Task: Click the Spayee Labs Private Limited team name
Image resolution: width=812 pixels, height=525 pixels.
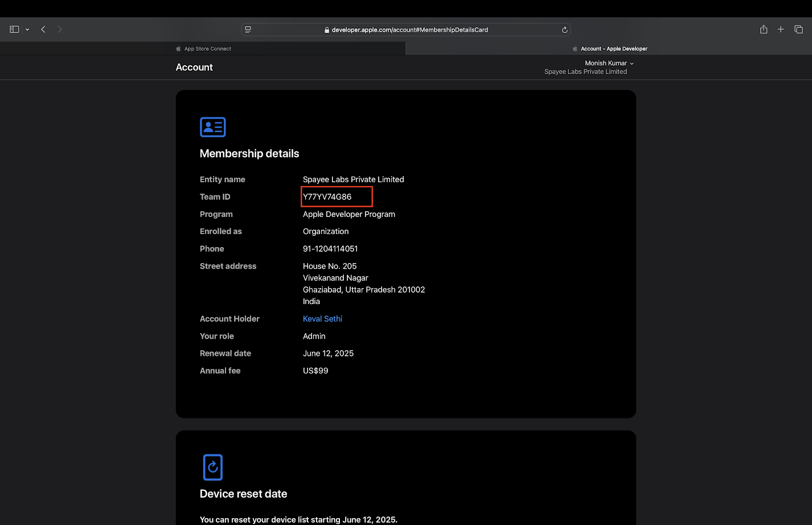Action: pyautogui.click(x=585, y=72)
